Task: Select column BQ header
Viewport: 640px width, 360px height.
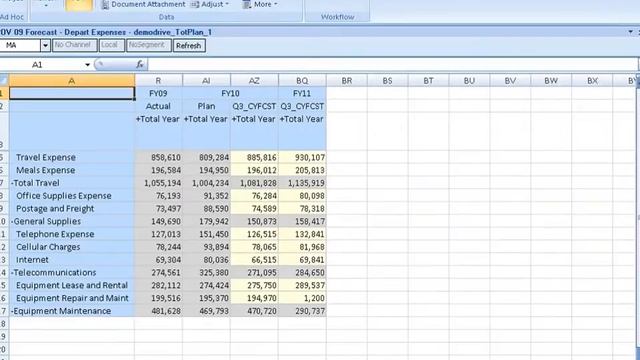Action: (x=302, y=81)
